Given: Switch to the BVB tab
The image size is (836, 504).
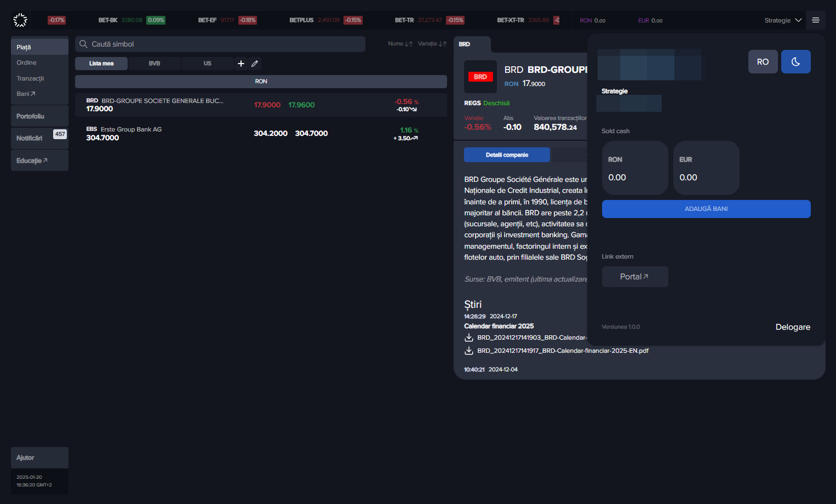Looking at the screenshot, I should pos(154,64).
